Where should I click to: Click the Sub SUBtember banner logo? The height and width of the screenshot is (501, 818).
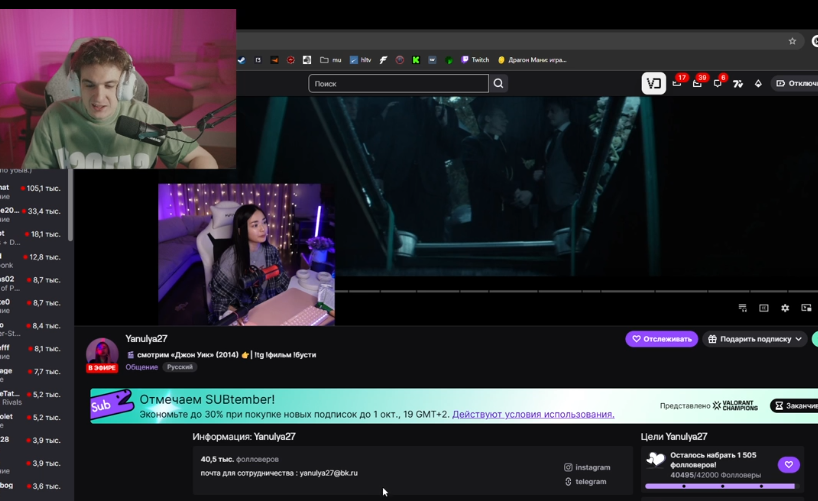point(112,404)
